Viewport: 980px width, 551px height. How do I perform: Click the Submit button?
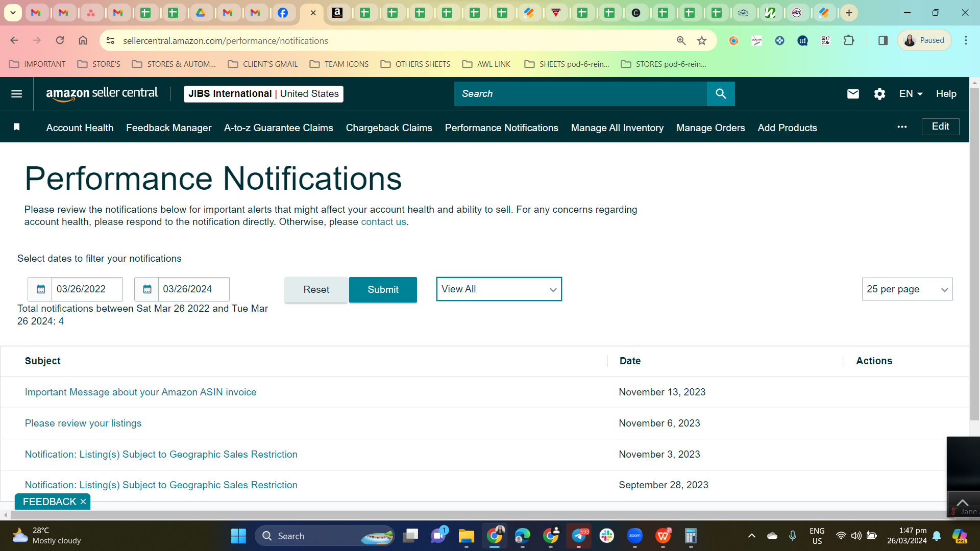(x=383, y=290)
